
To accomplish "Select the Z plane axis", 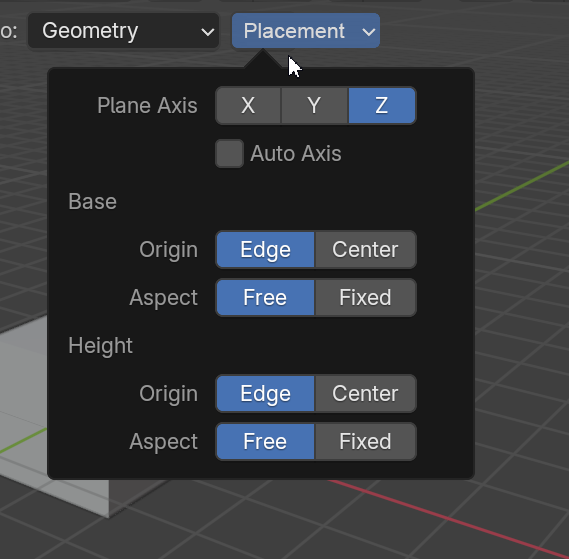I will point(382,106).
